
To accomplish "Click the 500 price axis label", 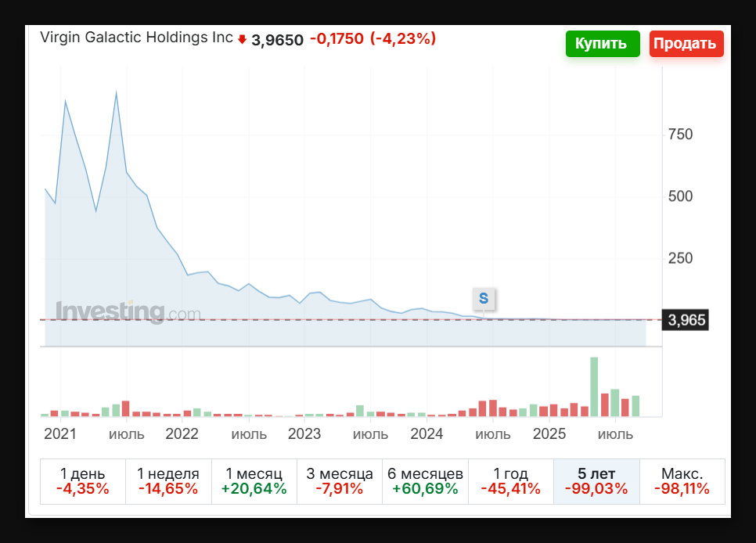I will [x=680, y=196].
